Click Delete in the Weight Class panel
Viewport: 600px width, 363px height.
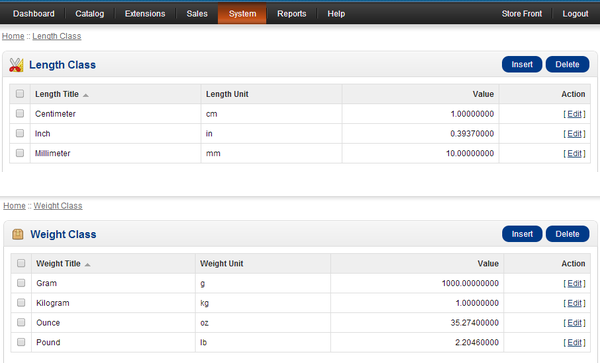point(567,234)
